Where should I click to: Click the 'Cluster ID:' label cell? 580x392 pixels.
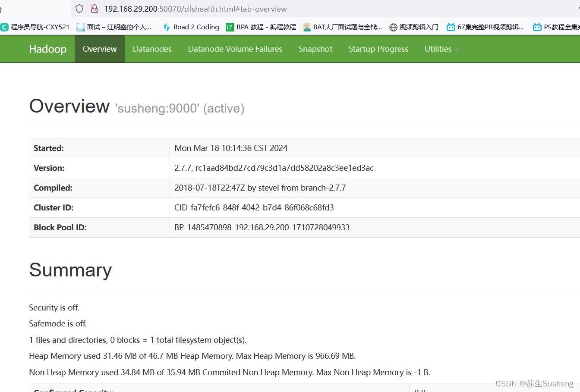(x=99, y=207)
